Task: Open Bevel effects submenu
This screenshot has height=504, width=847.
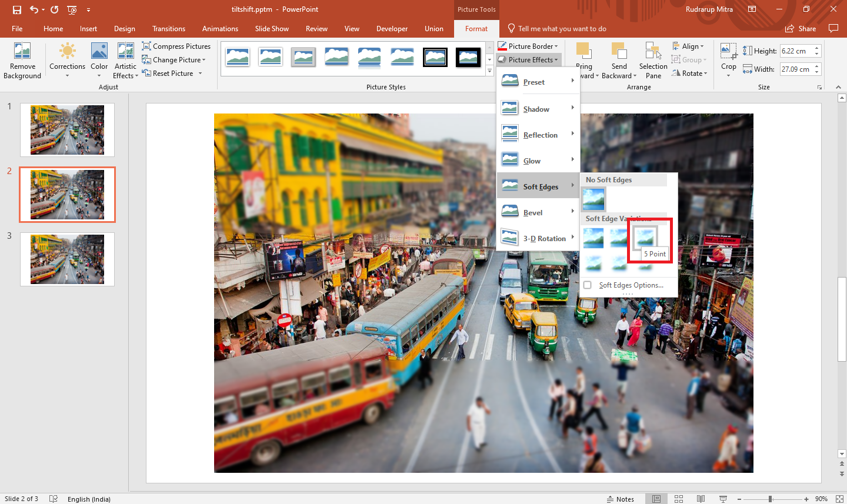Action: coord(538,212)
